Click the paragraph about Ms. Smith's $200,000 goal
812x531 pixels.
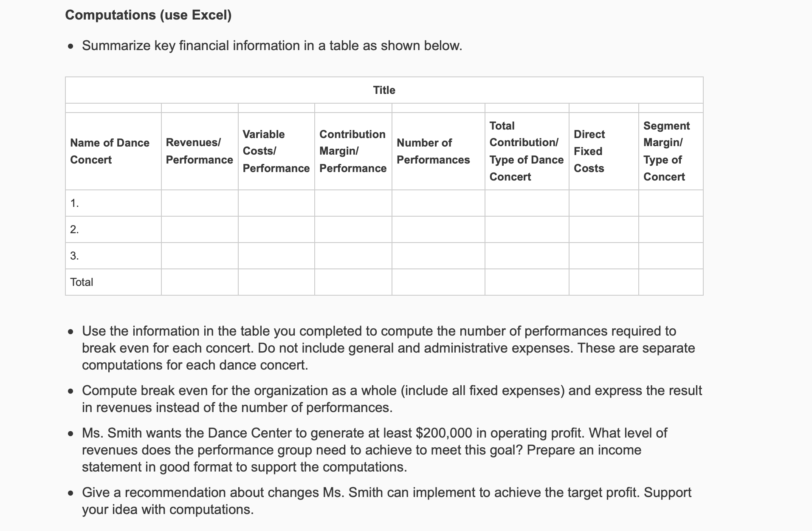click(x=375, y=450)
